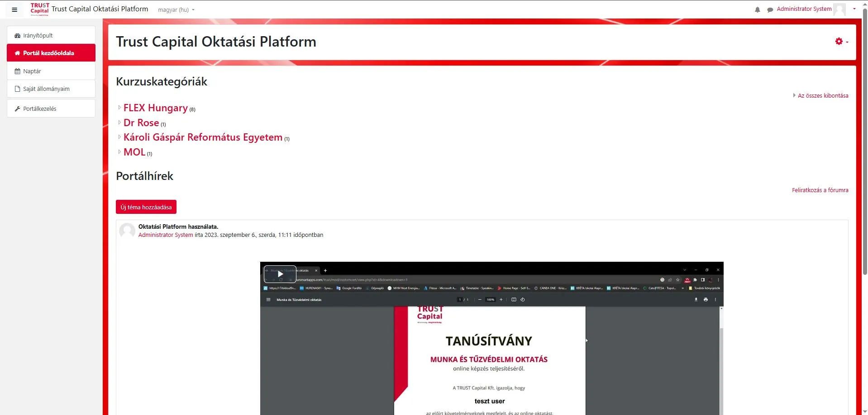
Task: Click the Új téma hozzáadása button
Action: pos(146,207)
